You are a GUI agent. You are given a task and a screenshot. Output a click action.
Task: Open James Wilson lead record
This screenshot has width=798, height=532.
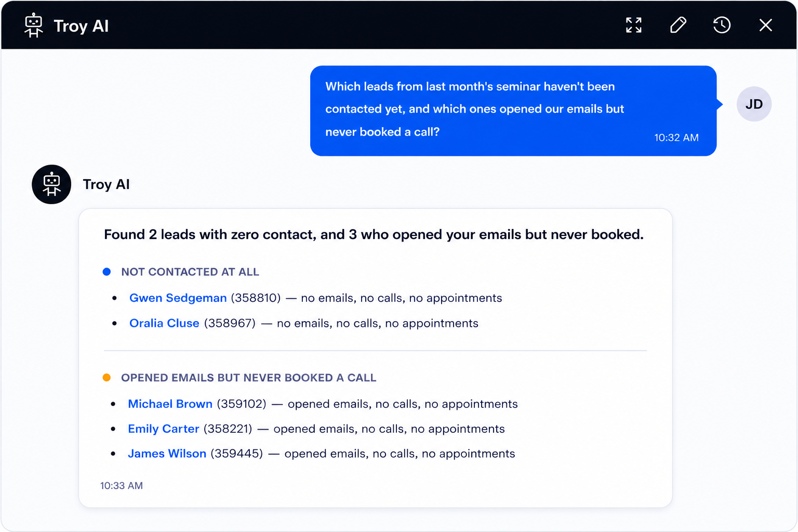point(167,454)
